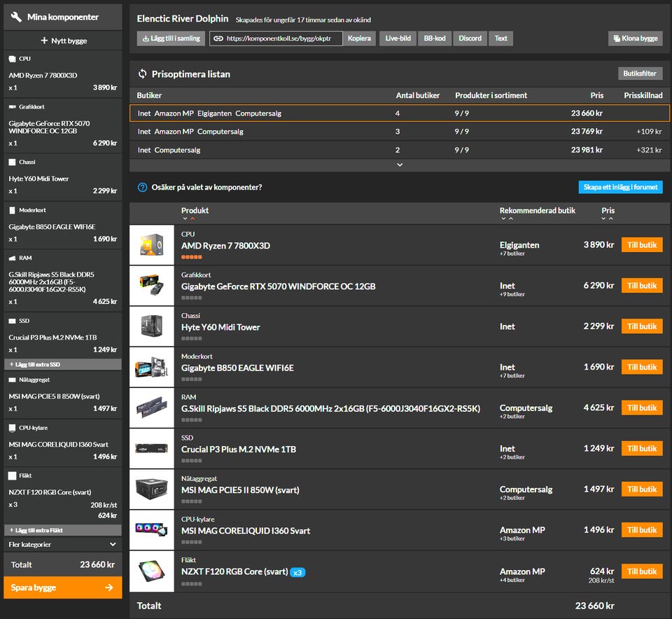The height and width of the screenshot is (619, 672).
Task: Click the refresh icon next to Prisoptimera listan
Action: pyautogui.click(x=143, y=74)
